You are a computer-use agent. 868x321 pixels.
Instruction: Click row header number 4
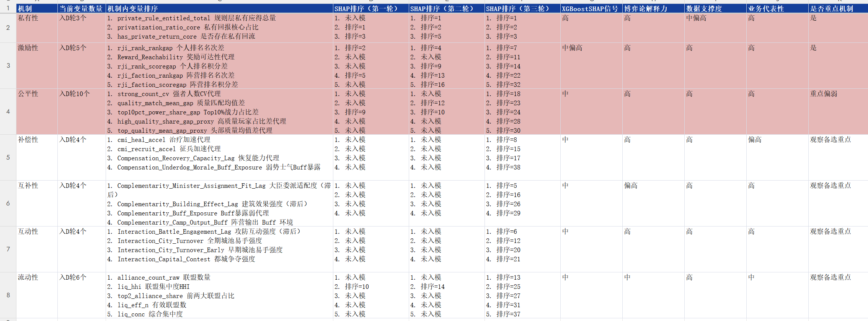tap(8, 111)
